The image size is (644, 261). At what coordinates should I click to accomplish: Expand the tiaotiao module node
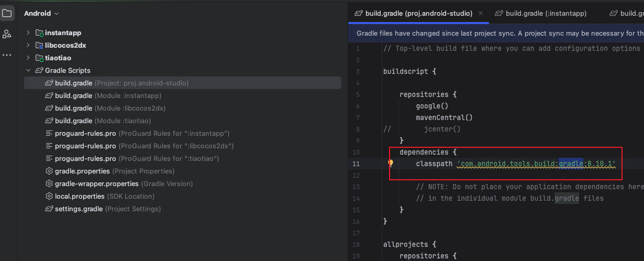point(28,58)
